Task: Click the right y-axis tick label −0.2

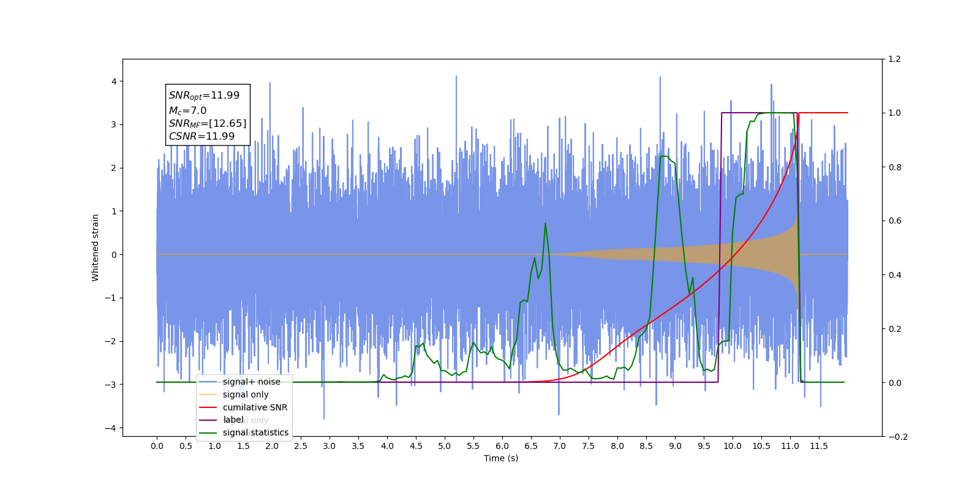Action: click(x=897, y=437)
